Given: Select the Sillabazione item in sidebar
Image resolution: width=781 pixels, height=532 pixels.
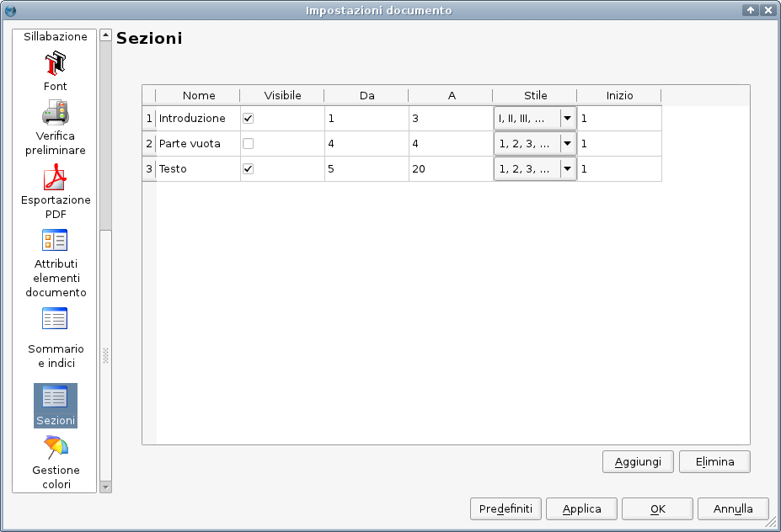Looking at the screenshot, I should 56,37.
